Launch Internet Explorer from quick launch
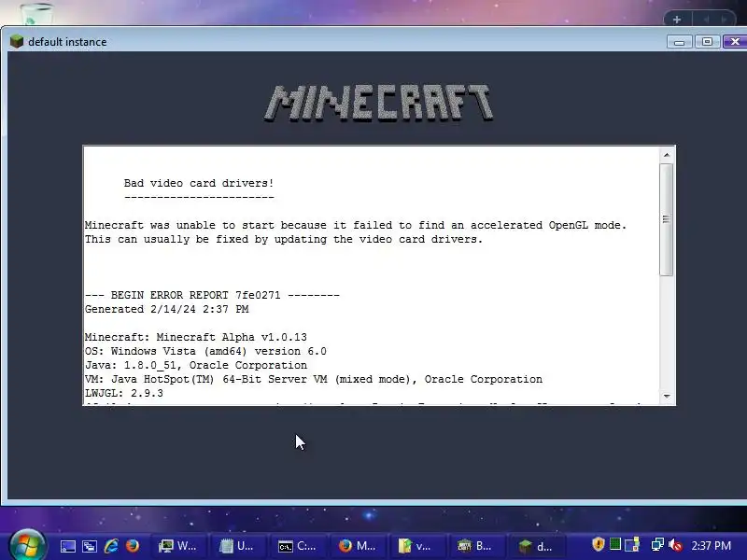Image resolution: width=747 pixels, height=560 pixels. pyautogui.click(x=111, y=546)
